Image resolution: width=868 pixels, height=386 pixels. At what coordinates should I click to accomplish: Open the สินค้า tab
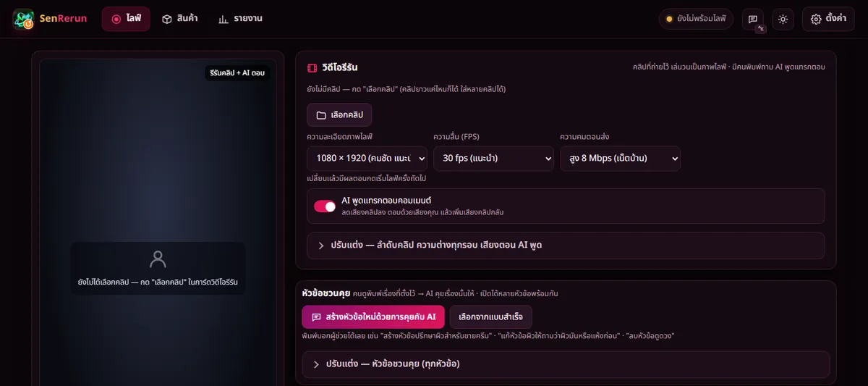pyautogui.click(x=179, y=19)
